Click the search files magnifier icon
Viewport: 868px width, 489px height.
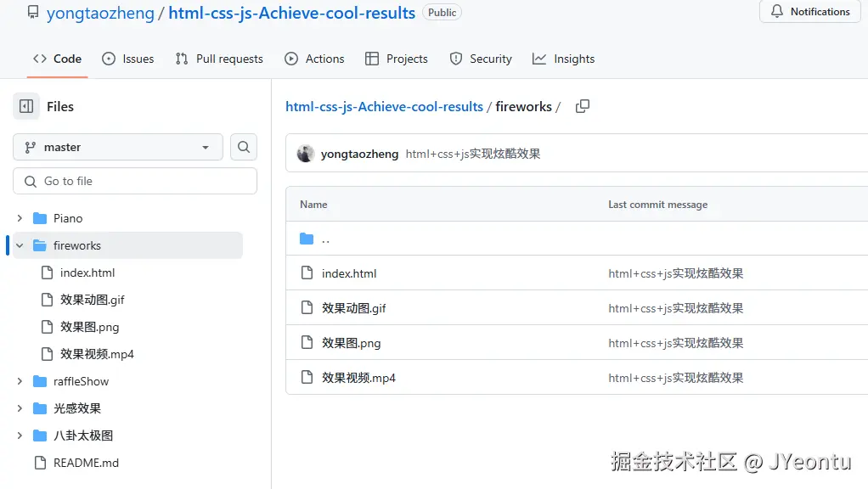coord(244,147)
